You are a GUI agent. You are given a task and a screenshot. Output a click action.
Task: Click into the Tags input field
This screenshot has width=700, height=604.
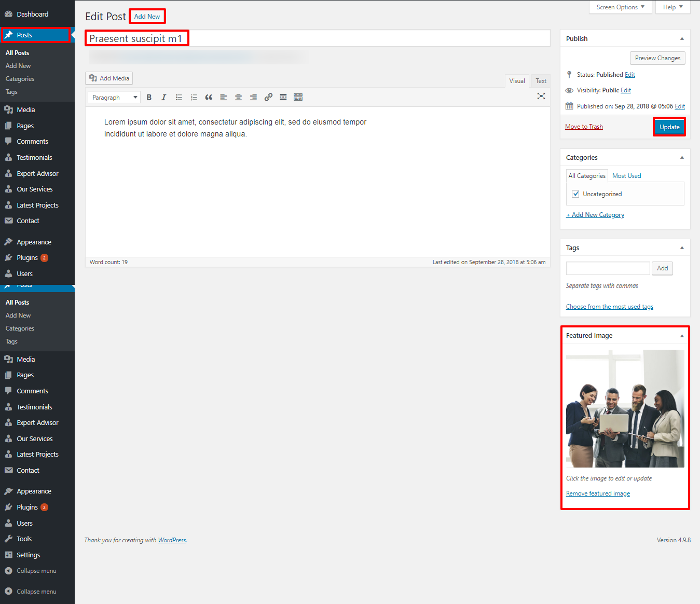coord(608,268)
